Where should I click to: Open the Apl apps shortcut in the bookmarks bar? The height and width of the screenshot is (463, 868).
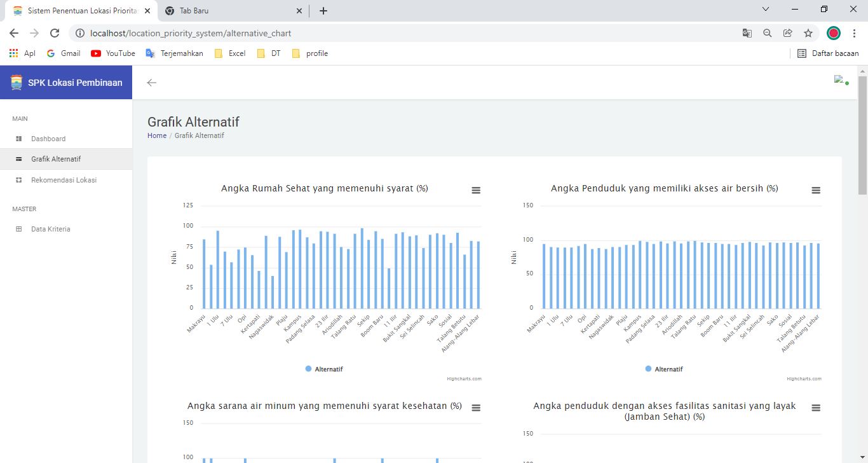pyautogui.click(x=22, y=53)
